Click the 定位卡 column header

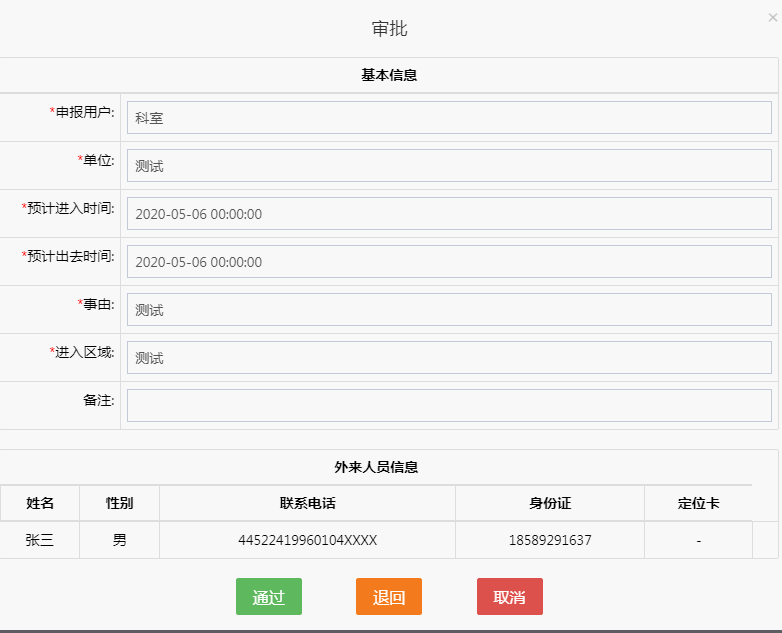tap(698, 503)
